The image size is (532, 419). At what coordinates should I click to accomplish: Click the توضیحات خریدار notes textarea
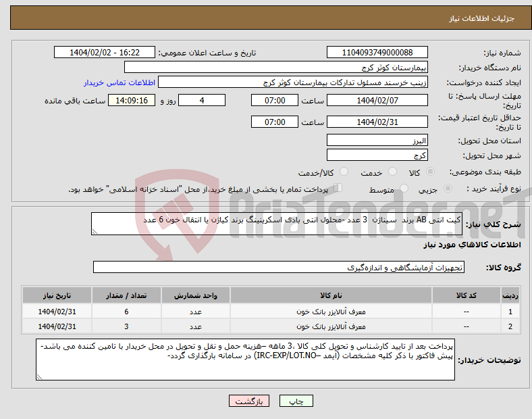[245, 360]
